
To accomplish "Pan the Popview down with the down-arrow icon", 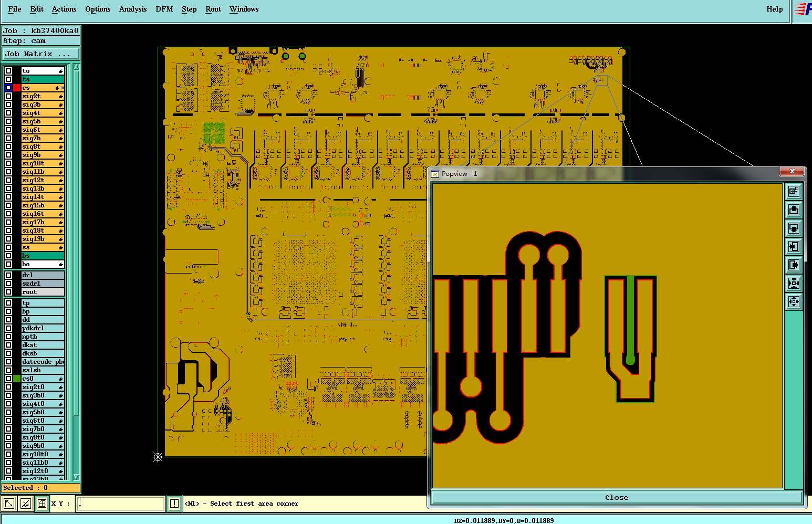I will pos(794,228).
